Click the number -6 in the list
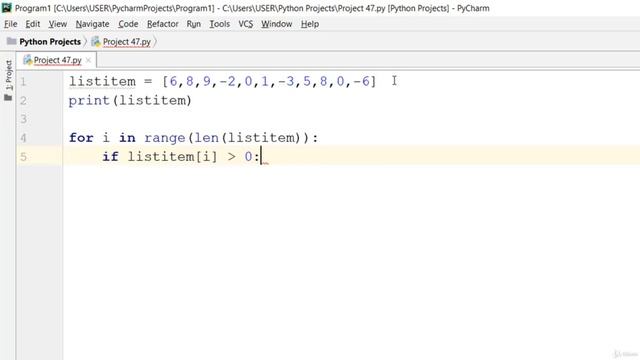640x360 pixels. coord(361,82)
